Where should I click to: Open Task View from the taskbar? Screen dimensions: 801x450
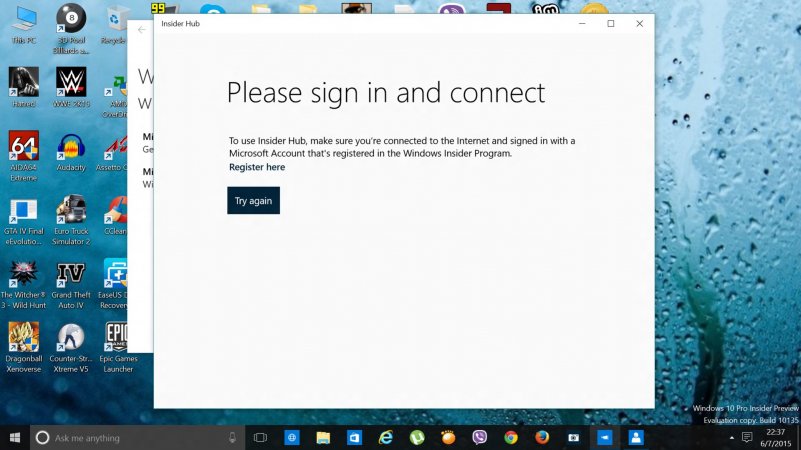pos(261,438)
